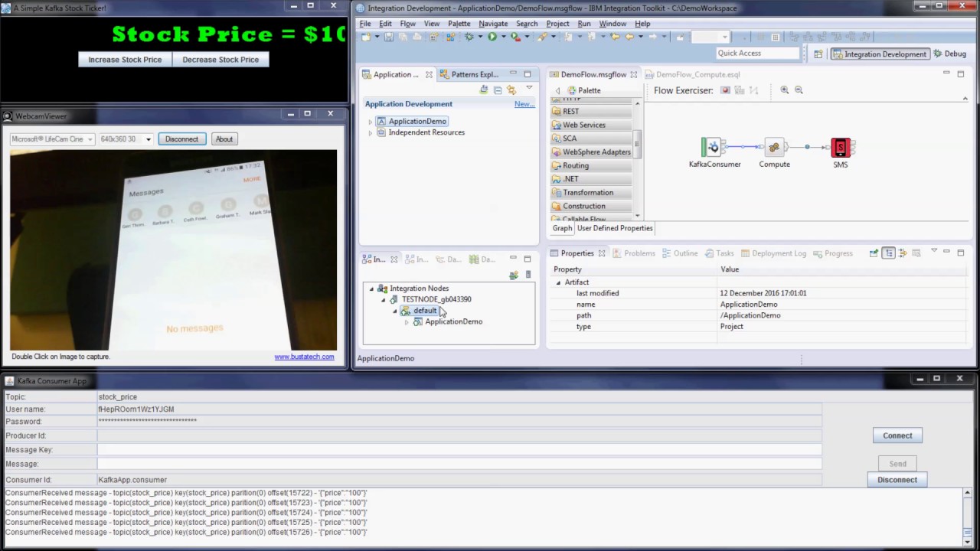The image size is (980, 551).
Task: Open the Window menu
Action: 612,24
